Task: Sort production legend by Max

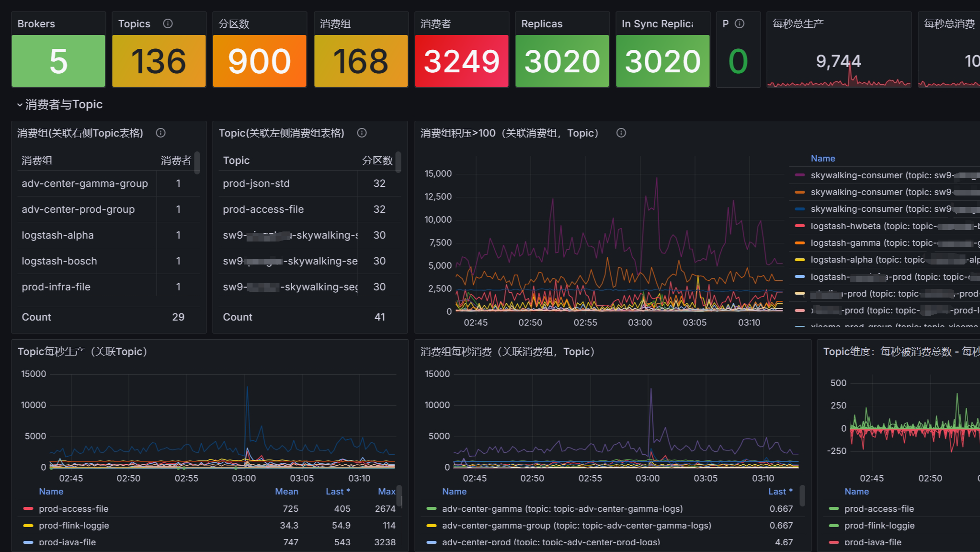Action: tap(386, 492)
